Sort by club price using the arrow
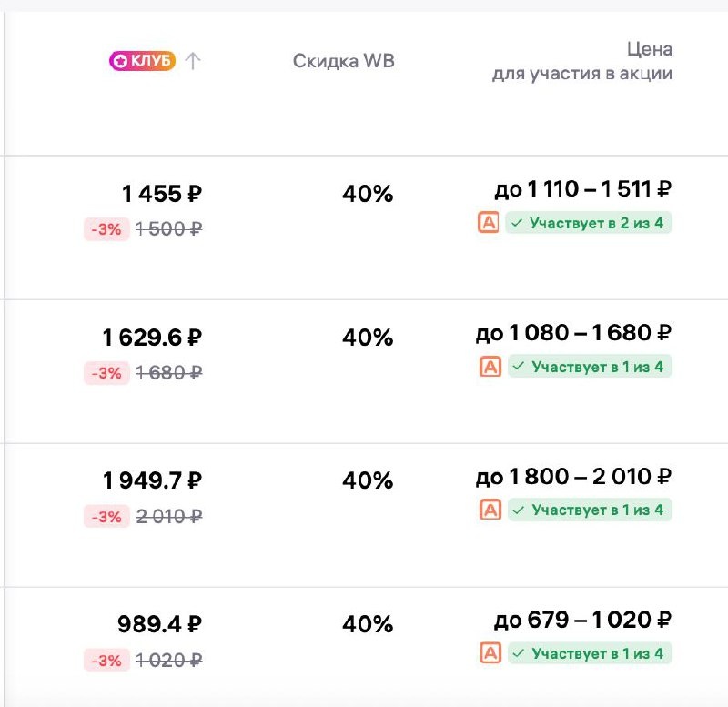This screenshot has height=707, width=728. tap(193, 61)
